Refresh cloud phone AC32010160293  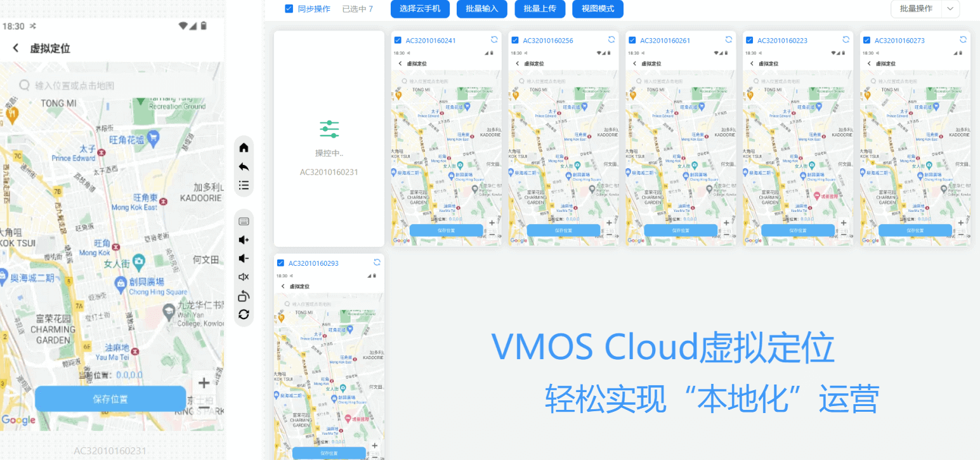click(x=377, y=262)
